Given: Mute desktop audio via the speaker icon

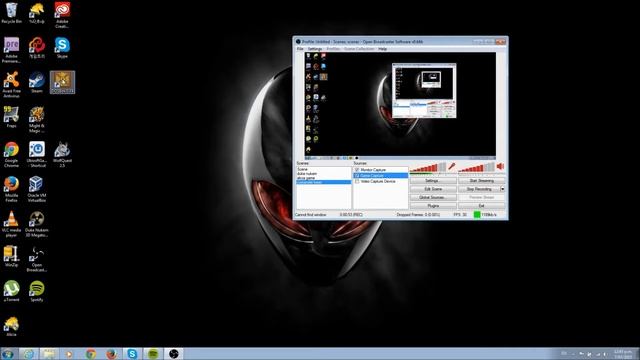Looking at the screenshot, I should coord(501,167).
